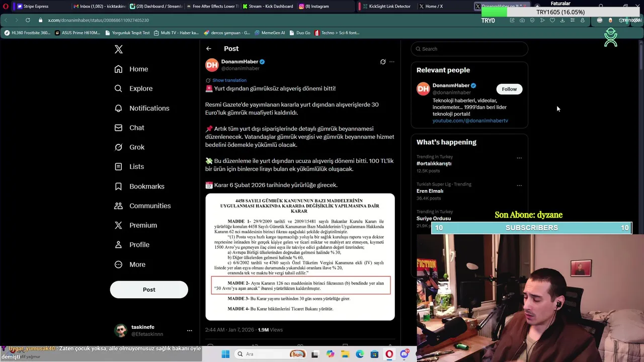Open the attached decree document image
644x362 pixels.
300,257
